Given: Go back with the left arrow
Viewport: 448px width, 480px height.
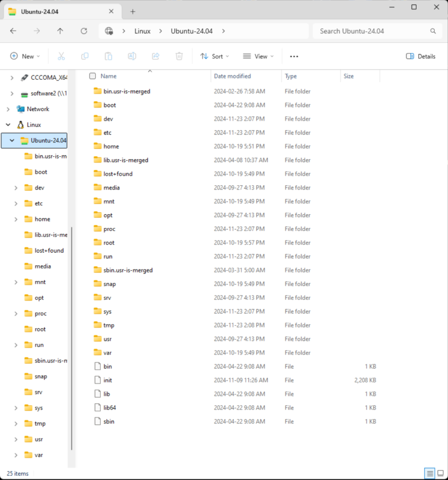Looking at the screenshot, I should coord(13,31).
